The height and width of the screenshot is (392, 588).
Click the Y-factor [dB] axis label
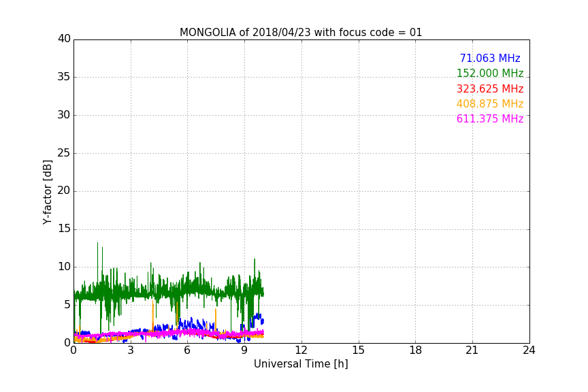(x=47, y=192)
